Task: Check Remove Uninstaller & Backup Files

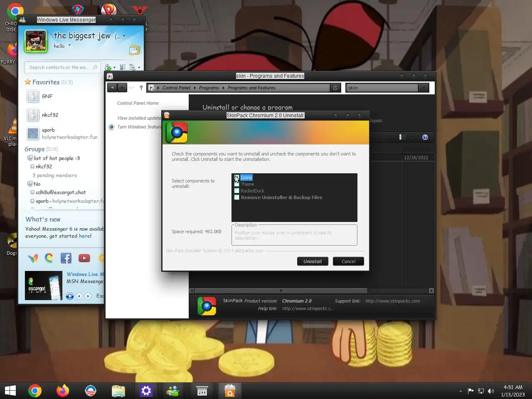Action: click(x=236, y=197)
